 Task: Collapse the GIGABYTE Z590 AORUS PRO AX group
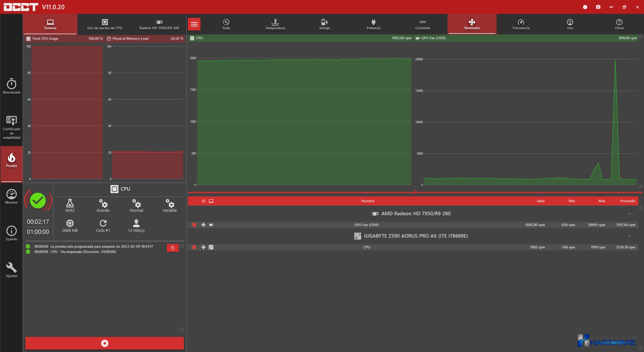point(629,236)
